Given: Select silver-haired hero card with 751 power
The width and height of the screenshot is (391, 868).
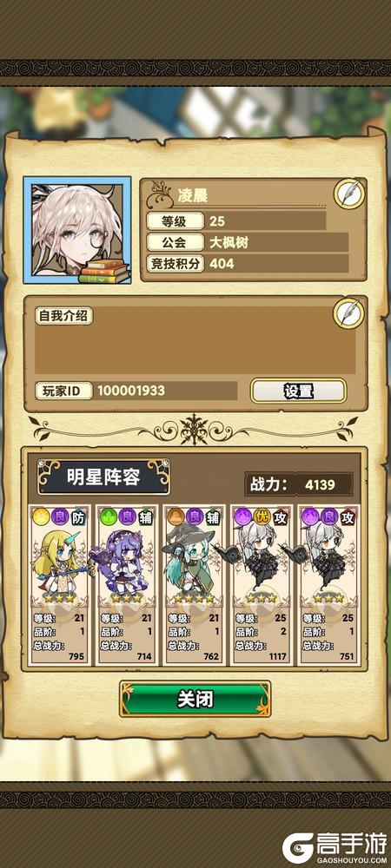Looking at the screenshot, I should pyautogui.click(x=328, y=584).
